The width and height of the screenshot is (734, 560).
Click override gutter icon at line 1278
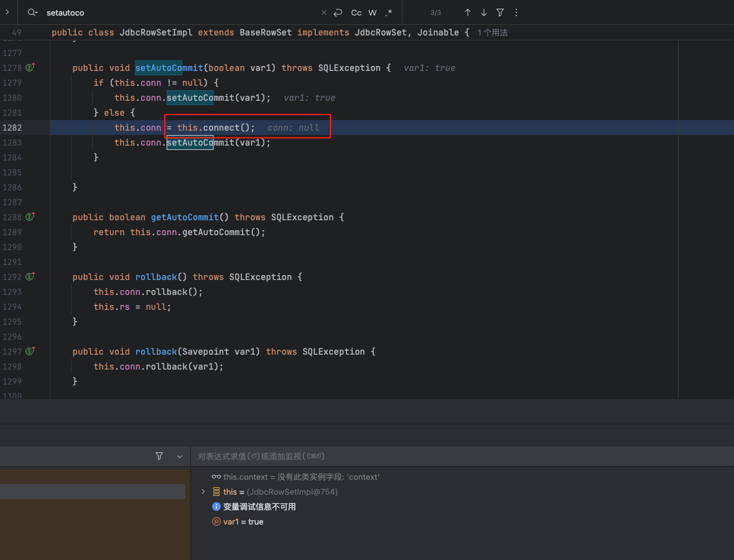(30, 67)
